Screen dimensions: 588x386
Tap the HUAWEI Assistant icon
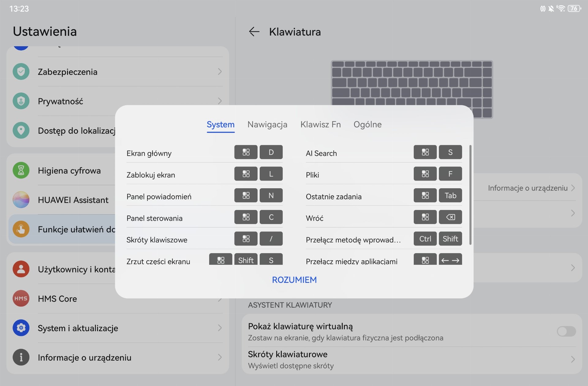point(21,200)
